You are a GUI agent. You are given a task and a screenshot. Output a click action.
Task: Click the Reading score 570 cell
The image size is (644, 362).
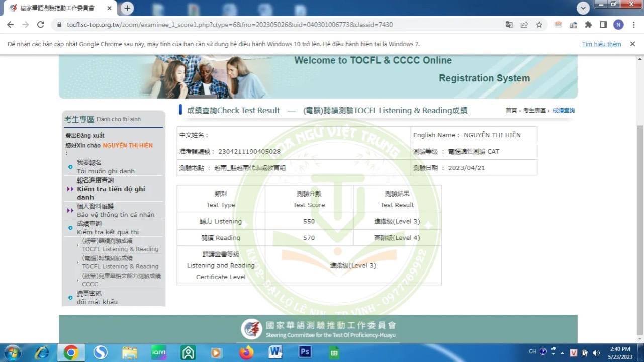(x=309, y=238)
